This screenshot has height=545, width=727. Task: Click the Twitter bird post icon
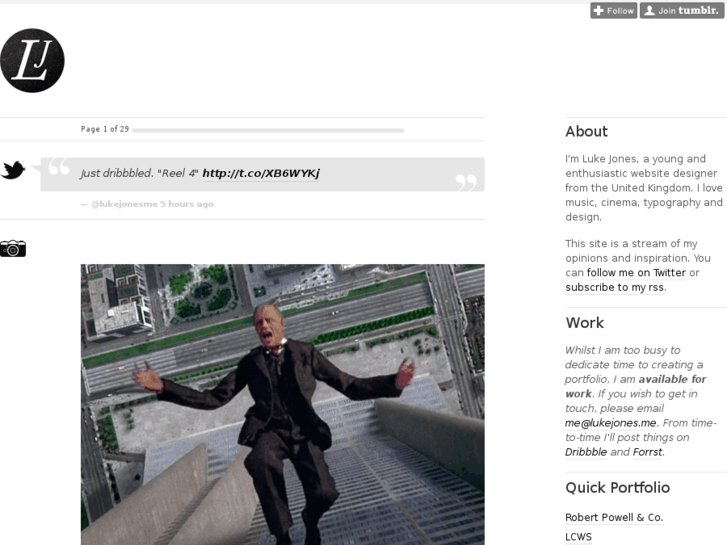[13, 170]
